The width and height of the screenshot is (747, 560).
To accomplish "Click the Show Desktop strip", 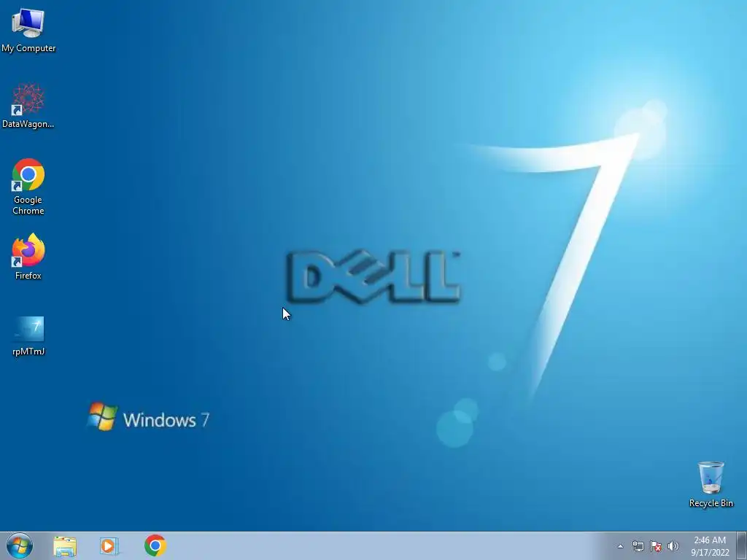I will (x=742, y=546).
